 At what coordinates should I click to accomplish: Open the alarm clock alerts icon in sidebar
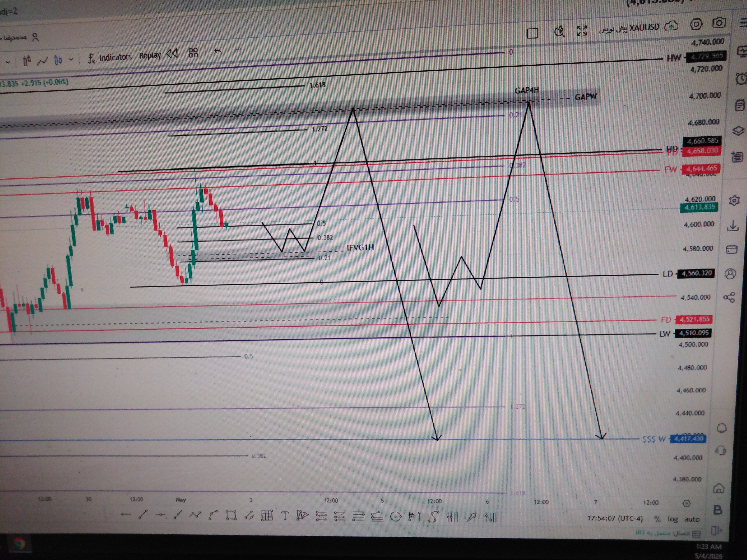741,79
